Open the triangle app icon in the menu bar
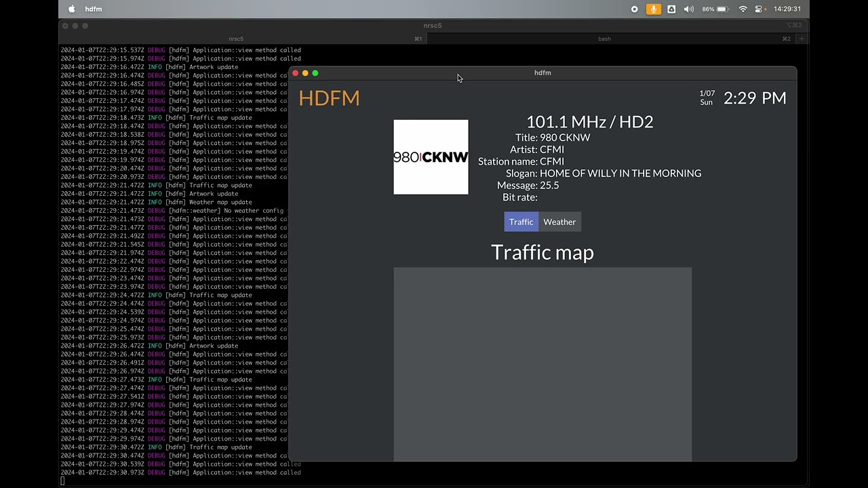 (671, 9)
